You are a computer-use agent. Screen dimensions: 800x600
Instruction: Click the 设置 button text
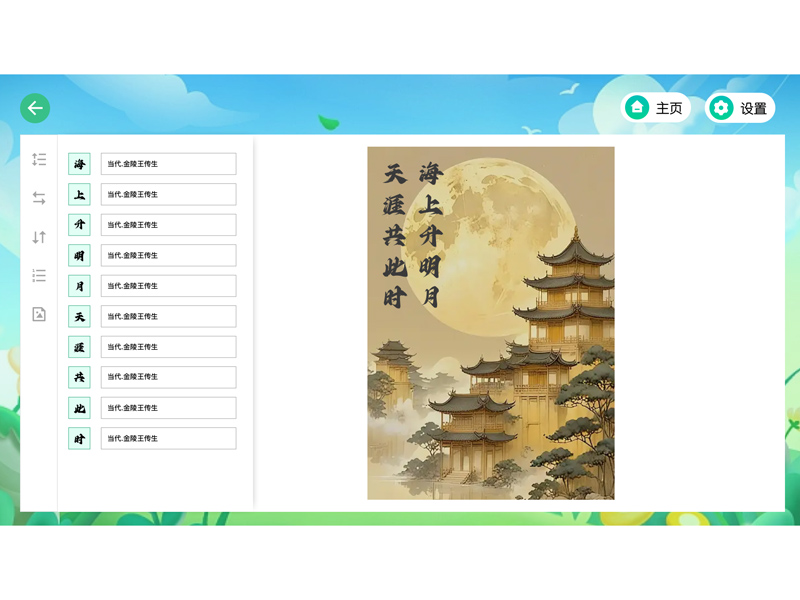751,108
